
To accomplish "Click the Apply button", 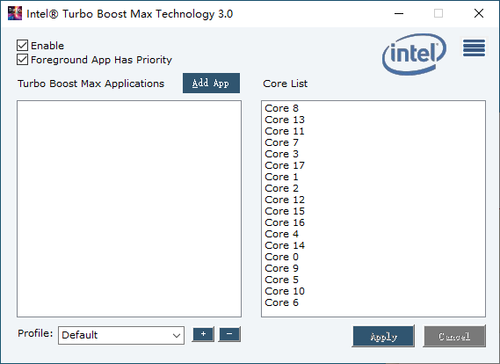I will click(383, 336).
